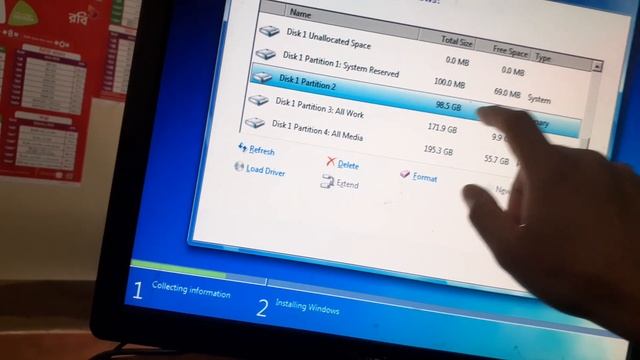This screenshot has height=360, width=640.
Task: Click the Installing Windows step label
Action: click(x=307, y=307)
